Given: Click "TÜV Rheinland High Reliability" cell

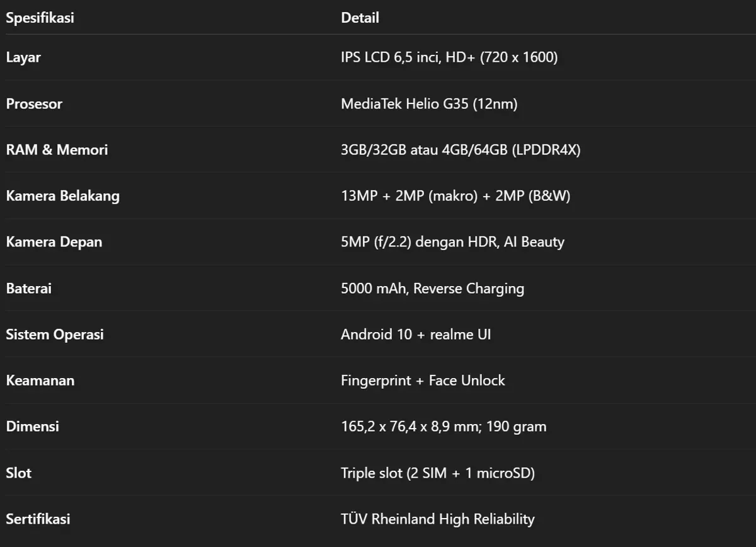Looking at the screenshot, I should click(x=437, y=519).
